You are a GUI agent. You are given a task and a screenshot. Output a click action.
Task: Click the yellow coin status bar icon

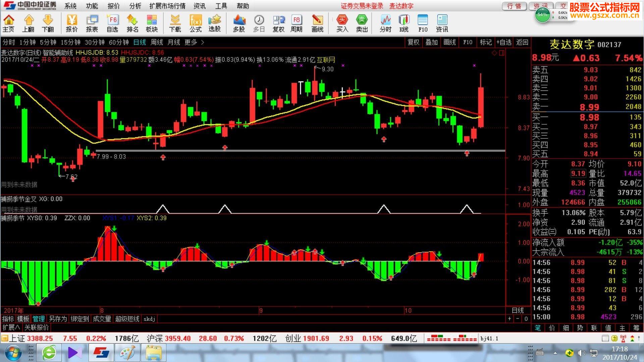click(x=614, y=338)
